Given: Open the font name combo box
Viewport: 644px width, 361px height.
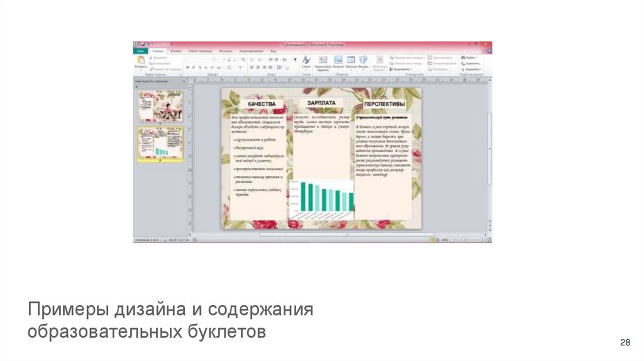Looking at the screenshot, I should pyautogui.click(x=200, y=60).
